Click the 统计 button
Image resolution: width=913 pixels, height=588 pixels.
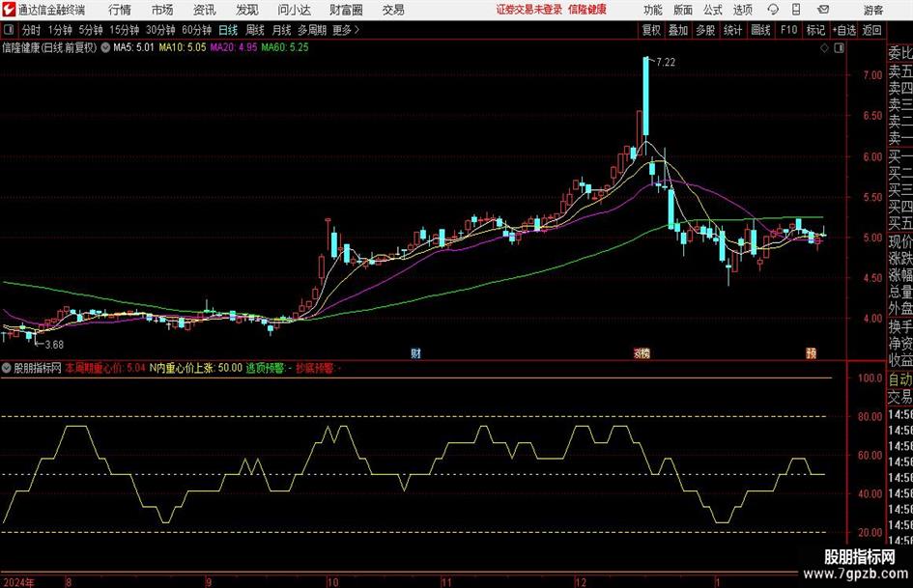tap(732, 30)
